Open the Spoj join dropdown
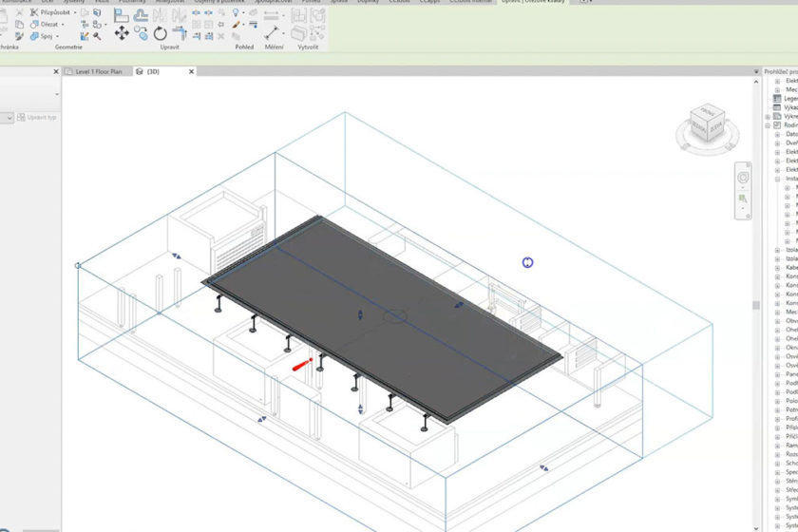Viewport: 798px width, 532px height. (x=57, y=36)
